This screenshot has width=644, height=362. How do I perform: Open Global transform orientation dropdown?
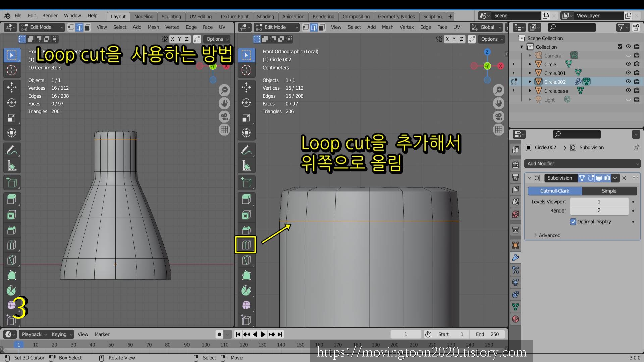(x=486, y=27)
